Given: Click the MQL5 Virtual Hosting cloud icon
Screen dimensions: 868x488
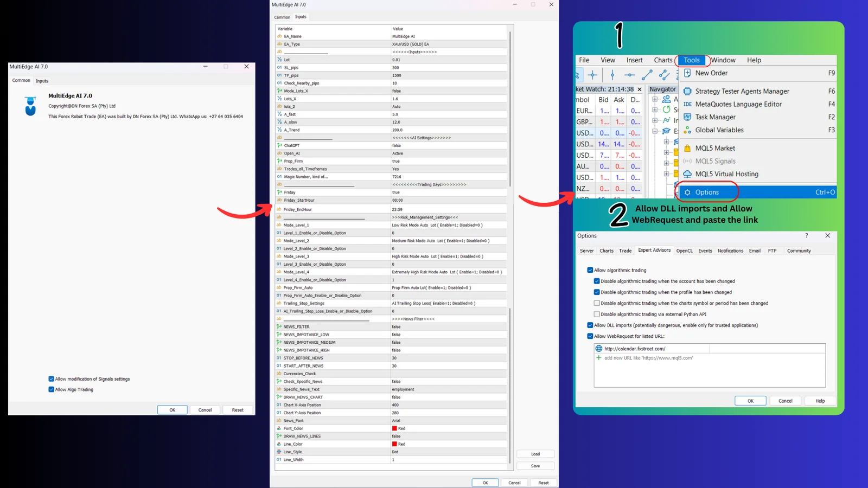Looking at the screenshot, I should click(x=687, y=174).
